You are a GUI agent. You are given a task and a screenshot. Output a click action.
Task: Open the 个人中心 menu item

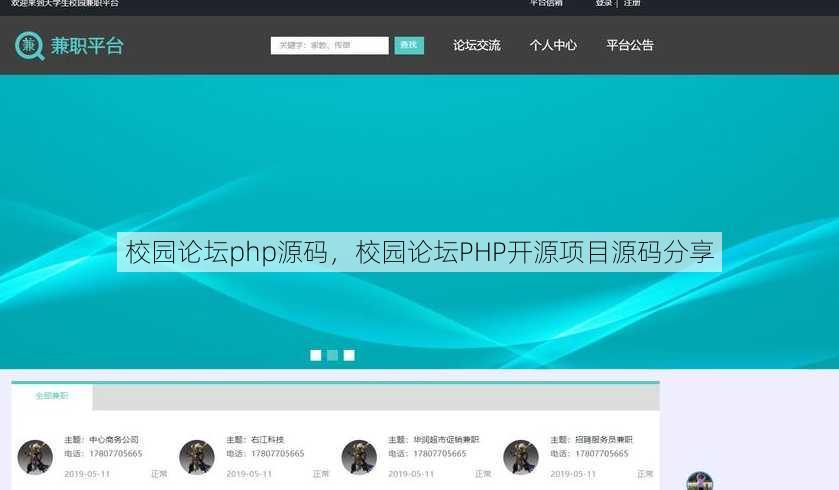[553, 45]
